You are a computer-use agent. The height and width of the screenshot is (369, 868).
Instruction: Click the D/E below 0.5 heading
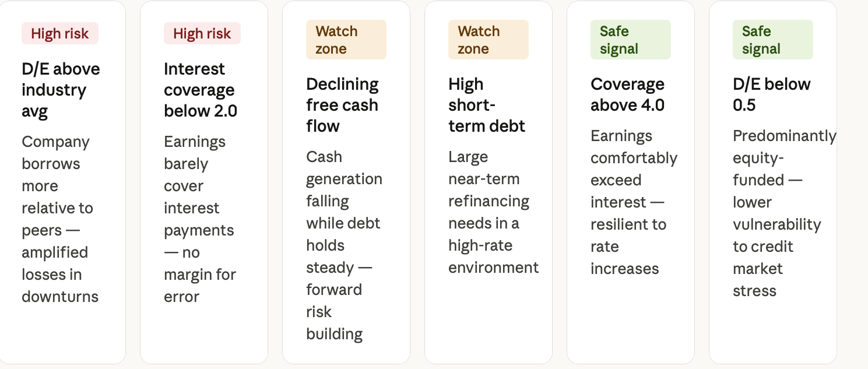pos(772,94)
